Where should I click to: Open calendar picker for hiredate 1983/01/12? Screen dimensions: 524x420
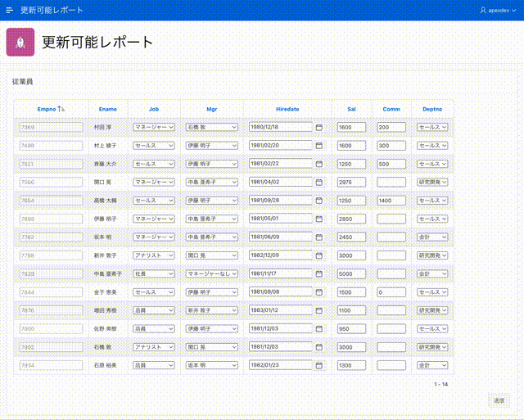[x=319, y=310]
